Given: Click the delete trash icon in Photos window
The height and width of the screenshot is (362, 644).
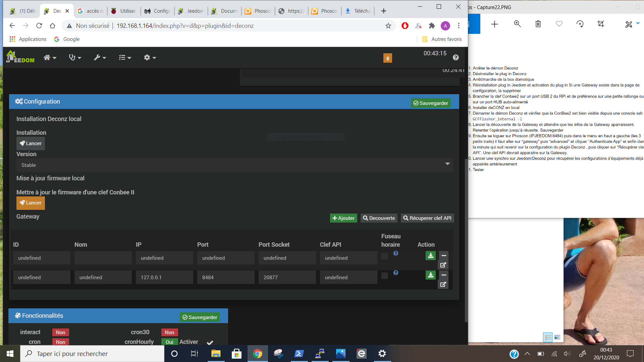Looking at the screenshot, I should pyautogui.click(x=538, y=24).
